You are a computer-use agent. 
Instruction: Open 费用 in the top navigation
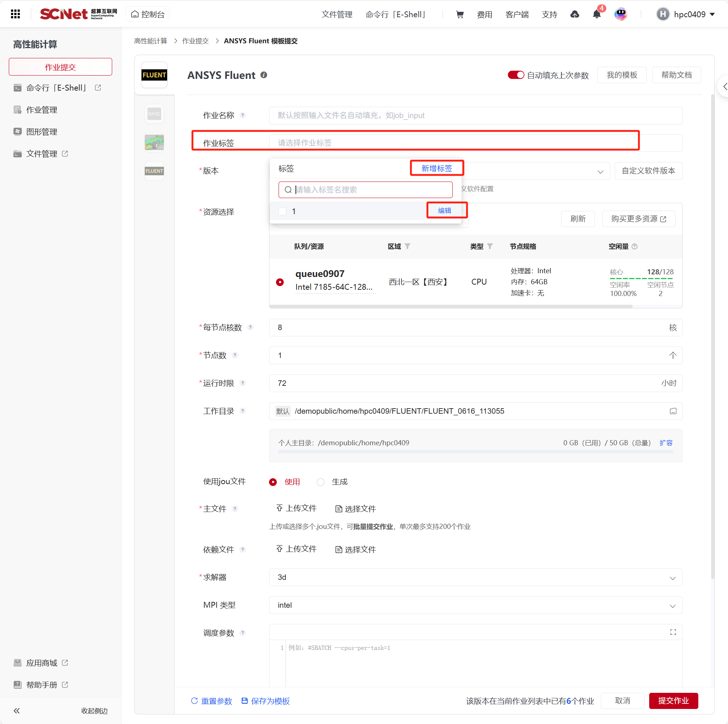pyautogui.click(x=485, y=14)
